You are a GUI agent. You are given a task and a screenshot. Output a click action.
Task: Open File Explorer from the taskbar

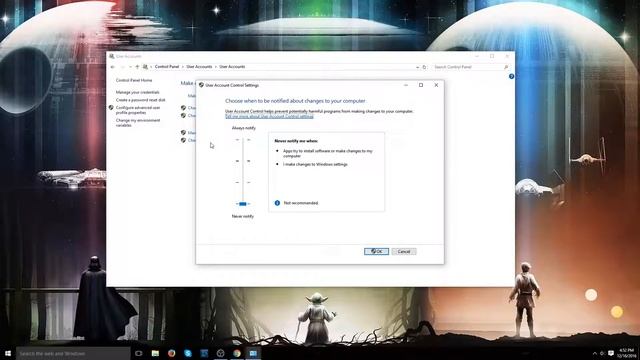coord(155,353)
